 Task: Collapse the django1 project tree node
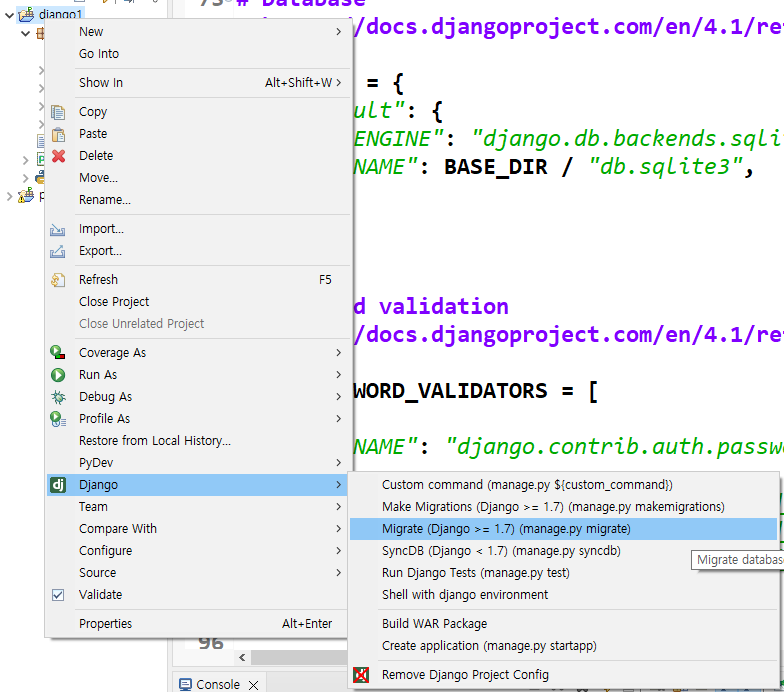click(x=9, y=16)
